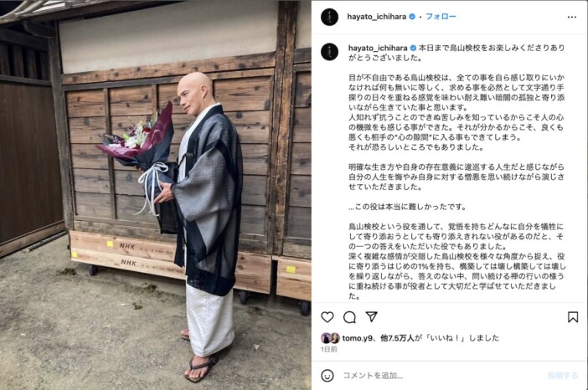
Task: Click caption profile avatar beside the post text
Action: 329,51
